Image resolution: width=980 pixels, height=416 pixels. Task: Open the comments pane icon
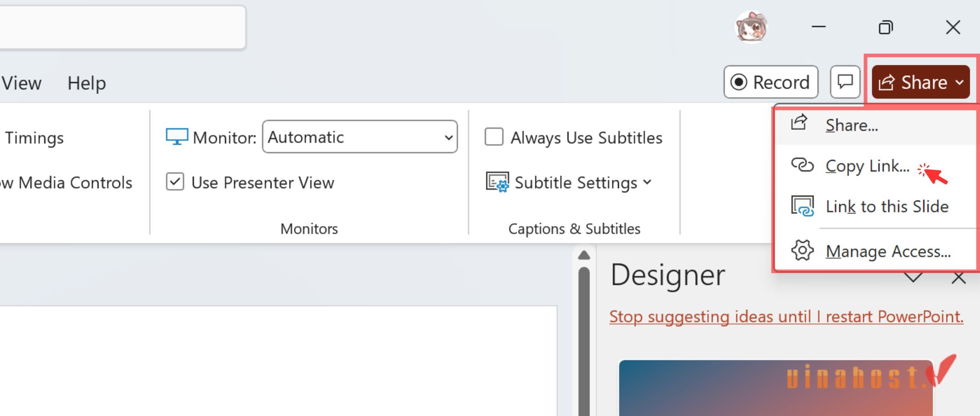(845, 82)
